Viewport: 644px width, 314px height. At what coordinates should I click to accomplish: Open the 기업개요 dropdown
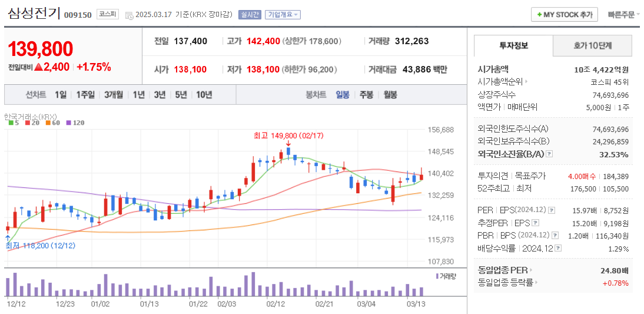[x=283, y=14]
